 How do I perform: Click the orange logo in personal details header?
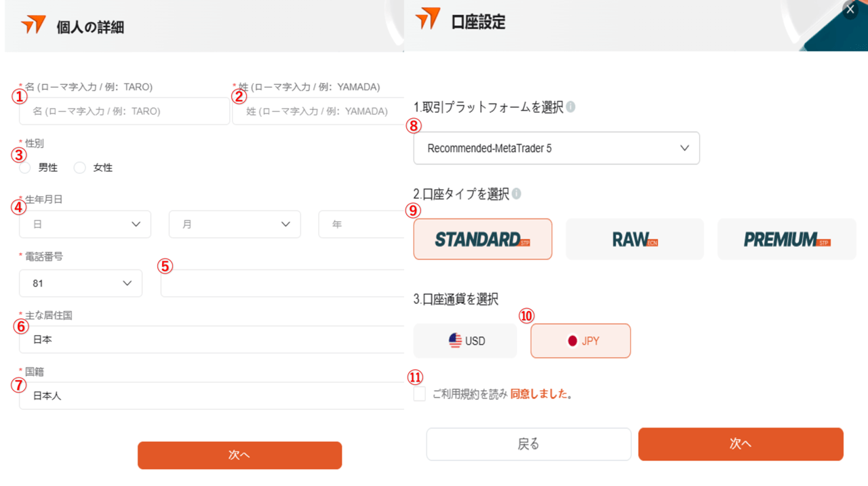pos(33,25)
